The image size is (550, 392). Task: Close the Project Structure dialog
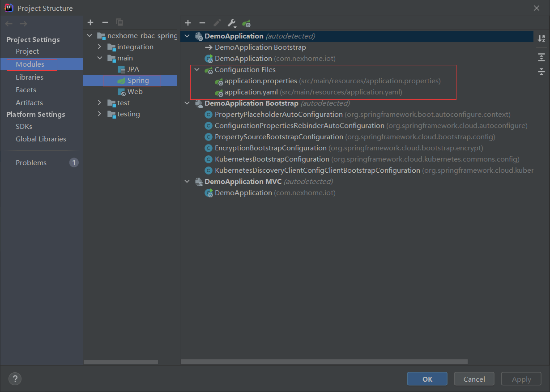pos(536,8)
